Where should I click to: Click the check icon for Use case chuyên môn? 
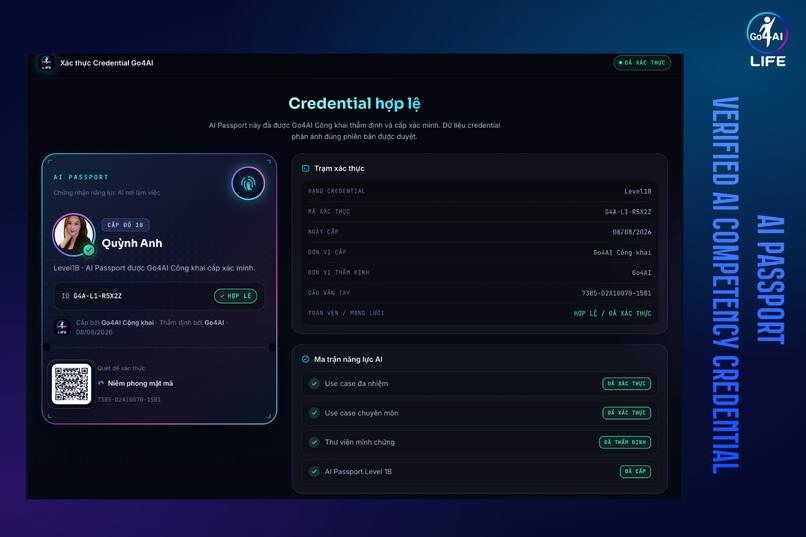click(314, 413)
